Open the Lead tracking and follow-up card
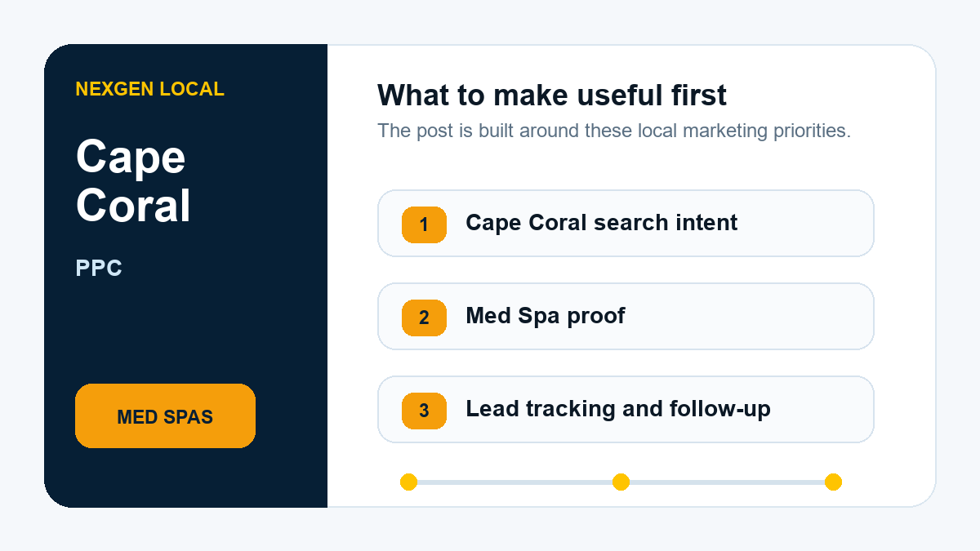 point(626,410)
